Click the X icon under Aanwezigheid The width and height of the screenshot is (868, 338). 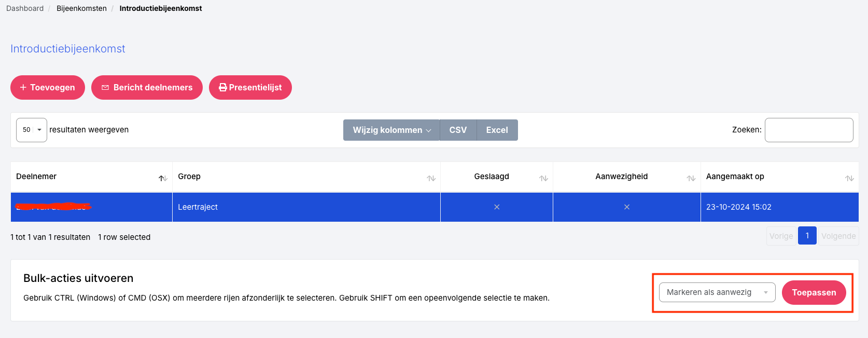[x=626, y=207]
